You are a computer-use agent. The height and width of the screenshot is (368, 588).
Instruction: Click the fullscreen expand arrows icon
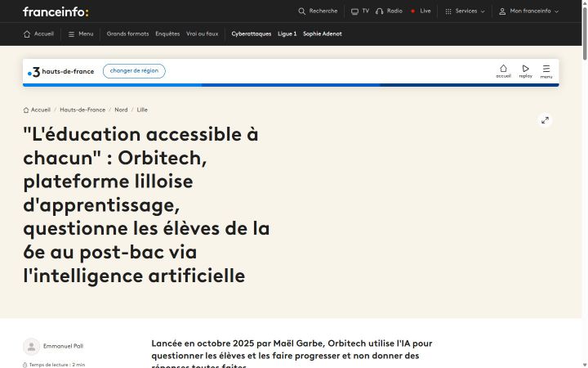545,120
